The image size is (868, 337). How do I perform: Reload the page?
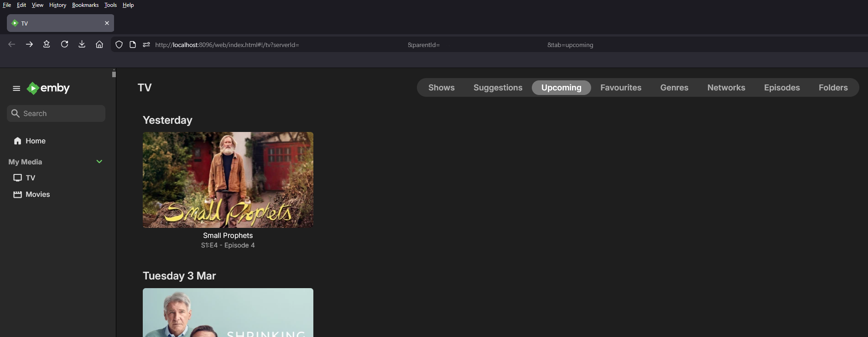64,44
